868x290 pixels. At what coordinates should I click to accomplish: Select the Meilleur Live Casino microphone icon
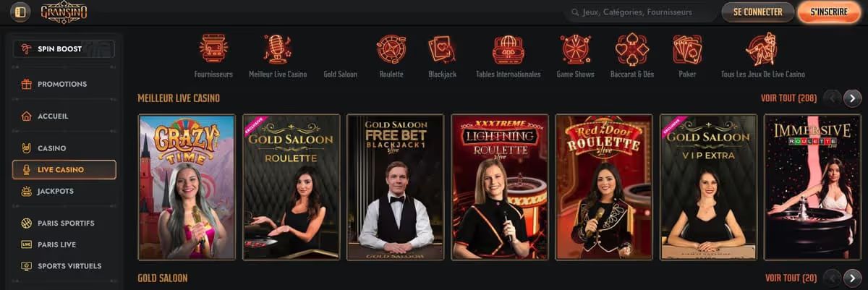click(x=277, y=49)
